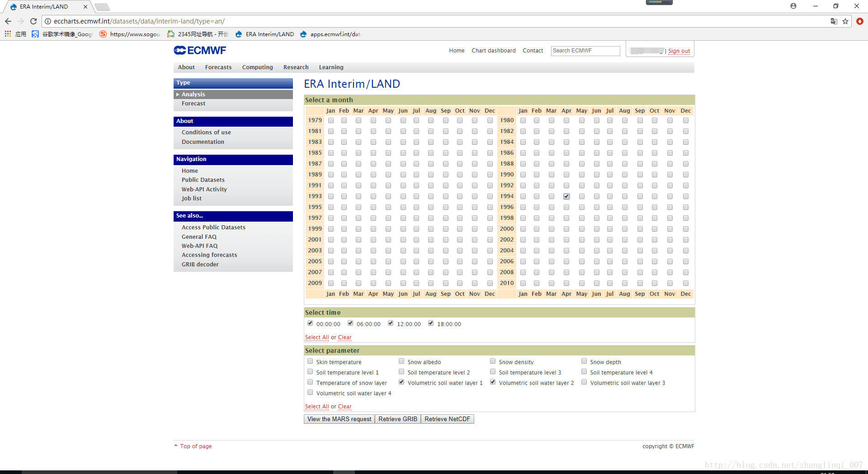
Task: Open Public Datasets in Navigation
Action: (203, 180)
